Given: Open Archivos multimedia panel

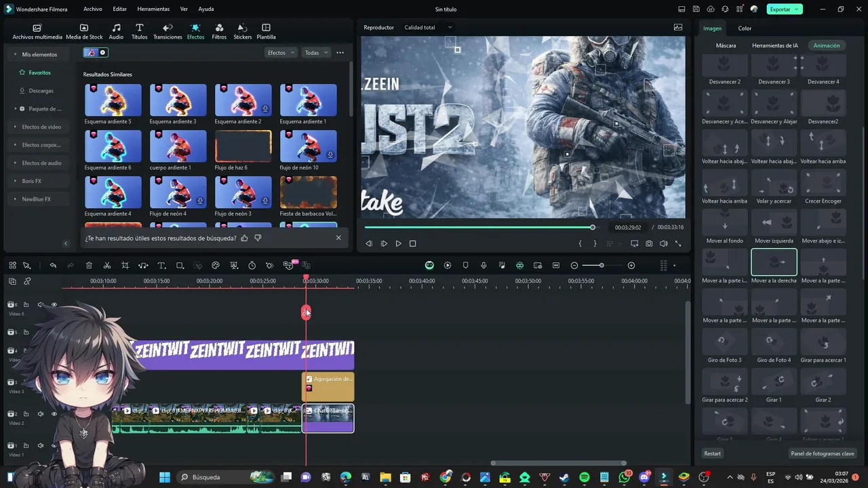Looking at the screenshot, I should click(x=37, y=32).
